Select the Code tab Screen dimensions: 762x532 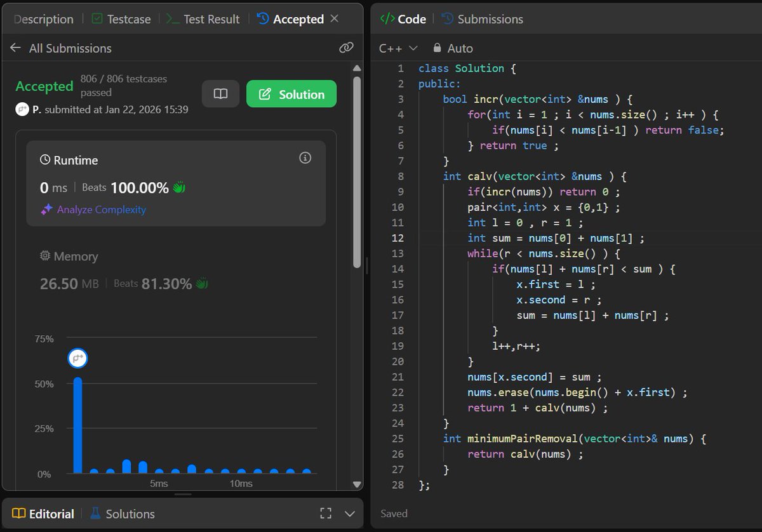403,19
